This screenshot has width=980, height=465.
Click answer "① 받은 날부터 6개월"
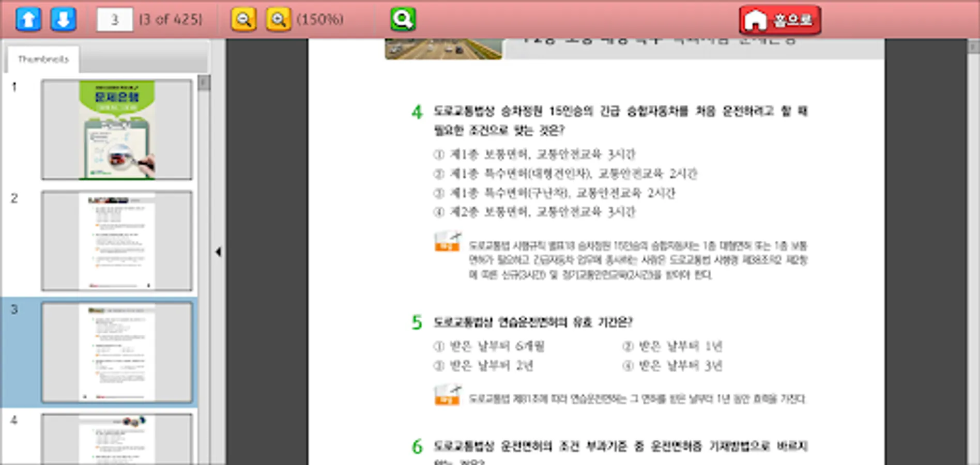(489, 346)
